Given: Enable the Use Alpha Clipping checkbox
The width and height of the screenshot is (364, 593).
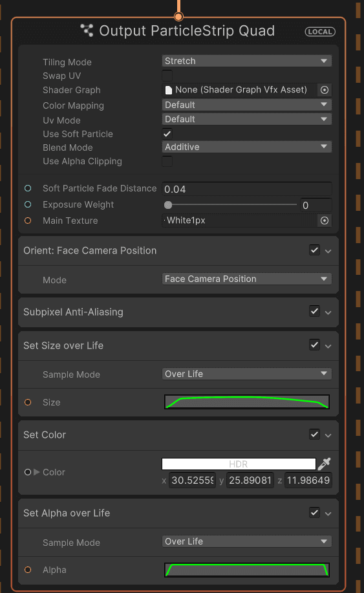Looking at the screenshot, I should [x=167, y=161].
